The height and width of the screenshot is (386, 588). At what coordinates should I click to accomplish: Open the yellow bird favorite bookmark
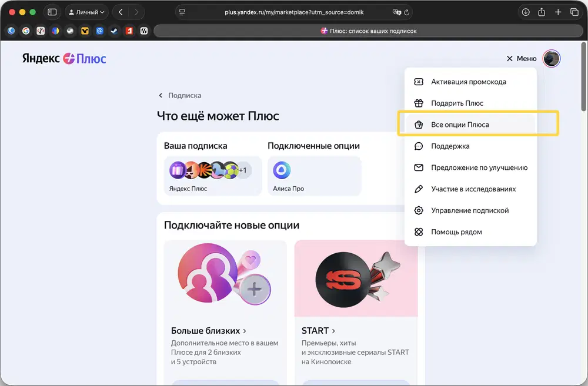85,31
